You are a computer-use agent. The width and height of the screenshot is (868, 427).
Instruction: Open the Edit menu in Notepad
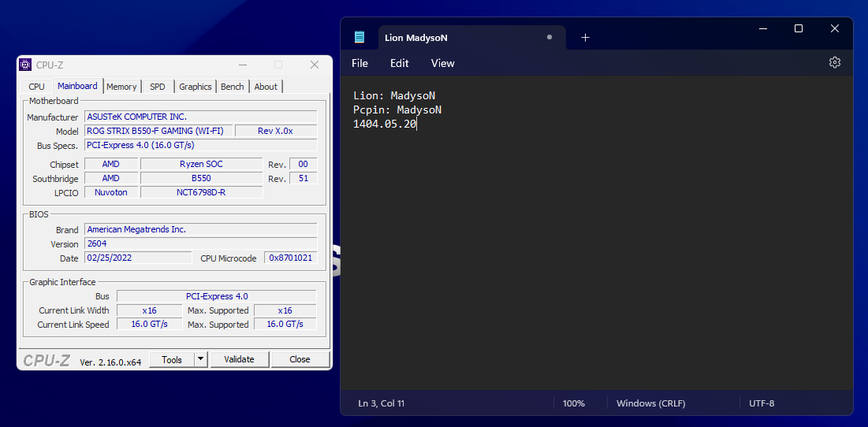tap(399, 64)
